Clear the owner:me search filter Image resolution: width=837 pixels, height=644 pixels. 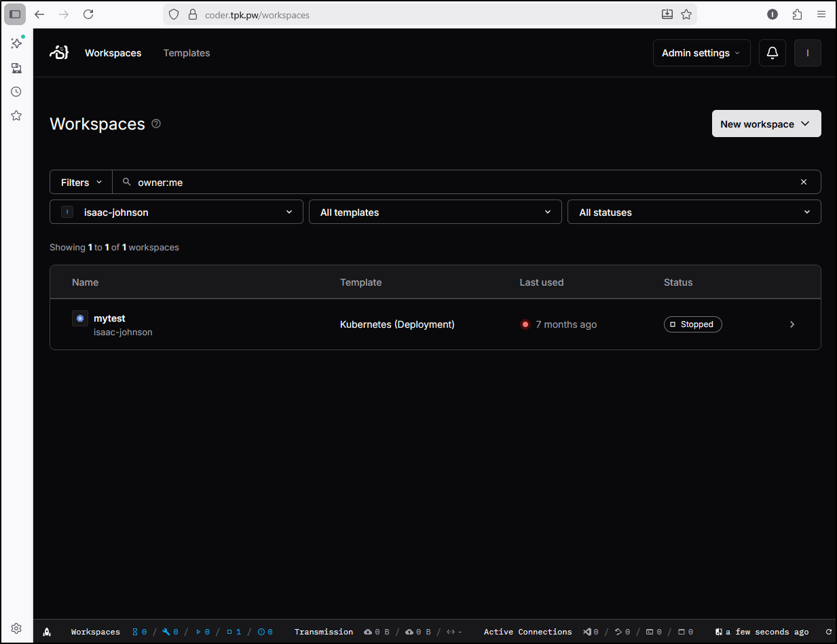coord(804,182)
